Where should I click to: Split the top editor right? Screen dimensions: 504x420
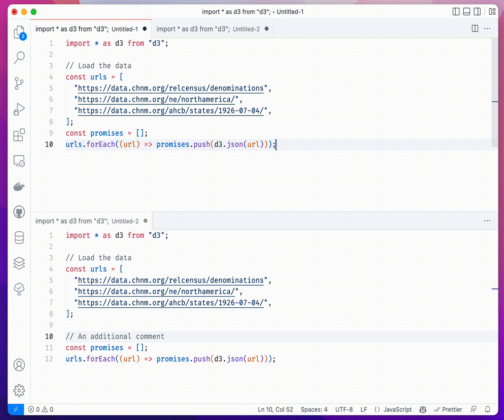pyautogui.click(x=475, y=29)
